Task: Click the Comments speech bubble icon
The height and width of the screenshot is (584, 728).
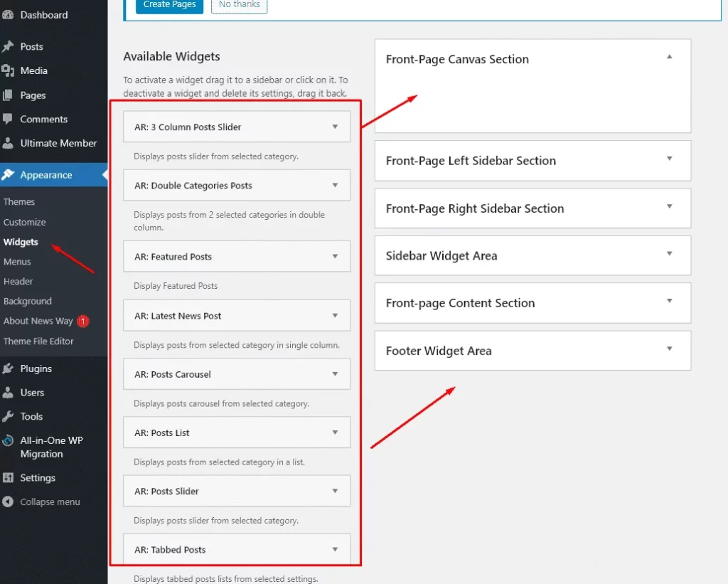Action: point(8,119)
